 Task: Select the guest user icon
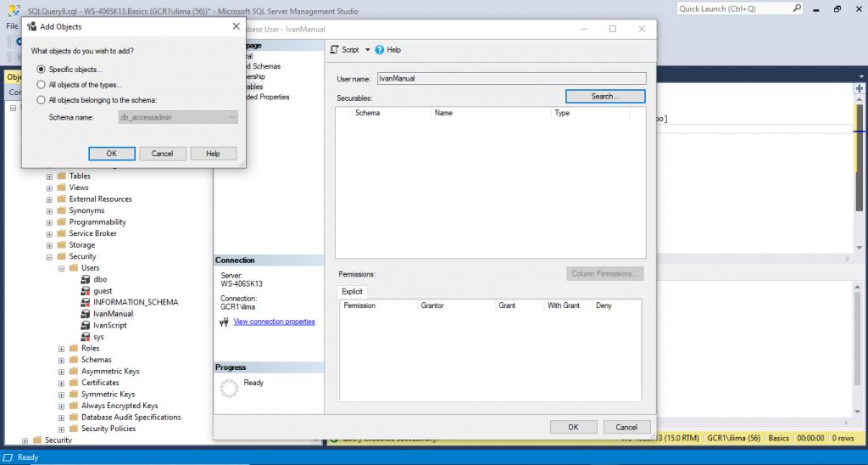click(x=86, y=291)
